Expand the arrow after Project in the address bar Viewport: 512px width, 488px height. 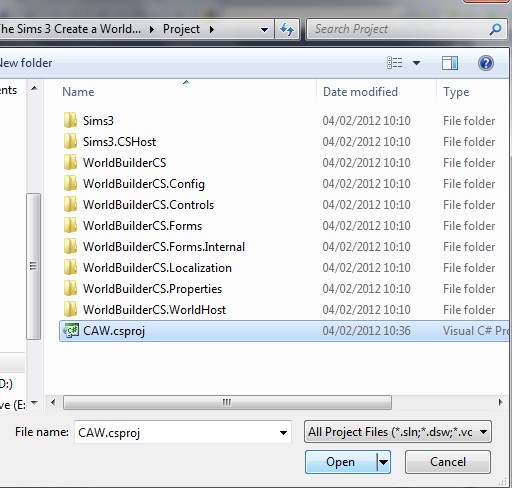tap(212, 29)
